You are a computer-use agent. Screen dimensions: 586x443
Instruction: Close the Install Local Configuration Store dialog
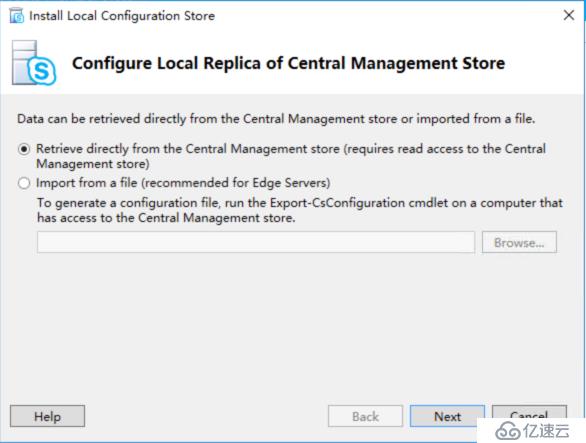pyautogui.click(x=569, y=15)
